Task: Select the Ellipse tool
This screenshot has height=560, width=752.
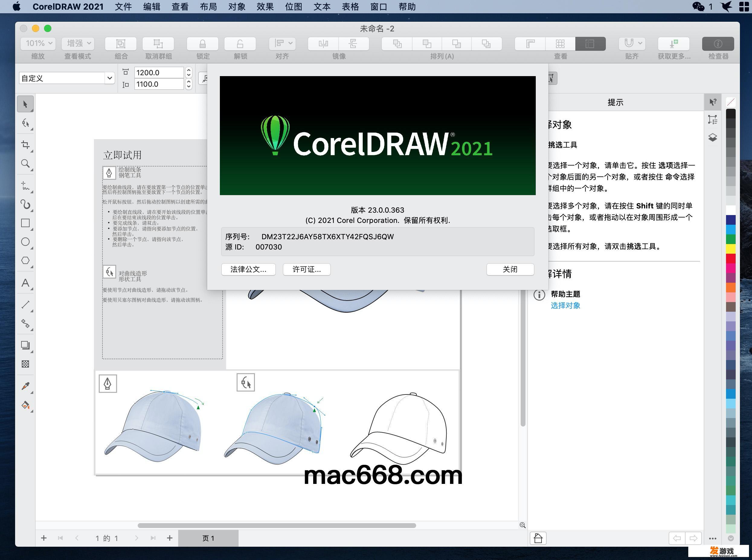Action: [25, 242]
